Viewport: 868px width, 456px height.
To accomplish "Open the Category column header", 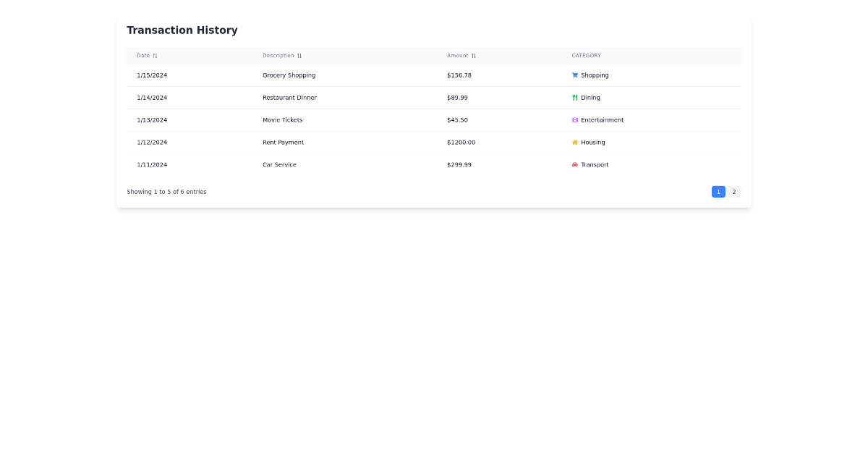I will tap(586, 56).
